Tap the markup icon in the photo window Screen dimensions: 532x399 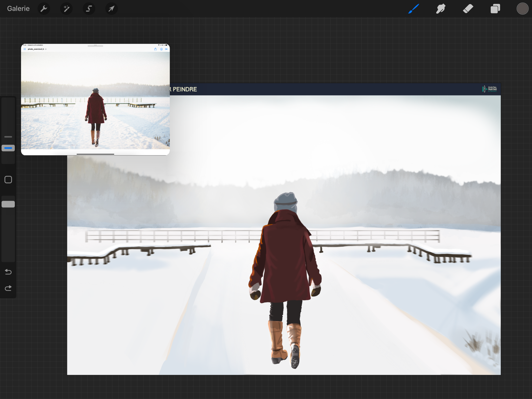tap(161, 49)
